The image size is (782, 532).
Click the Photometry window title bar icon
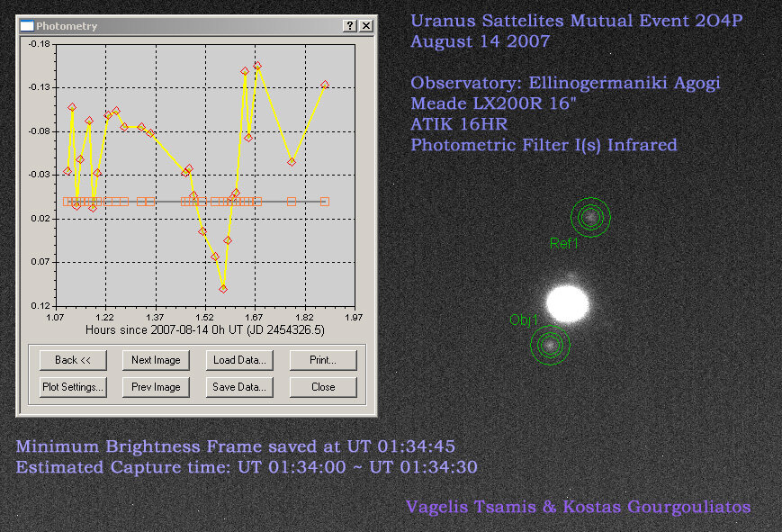(26, 26)
